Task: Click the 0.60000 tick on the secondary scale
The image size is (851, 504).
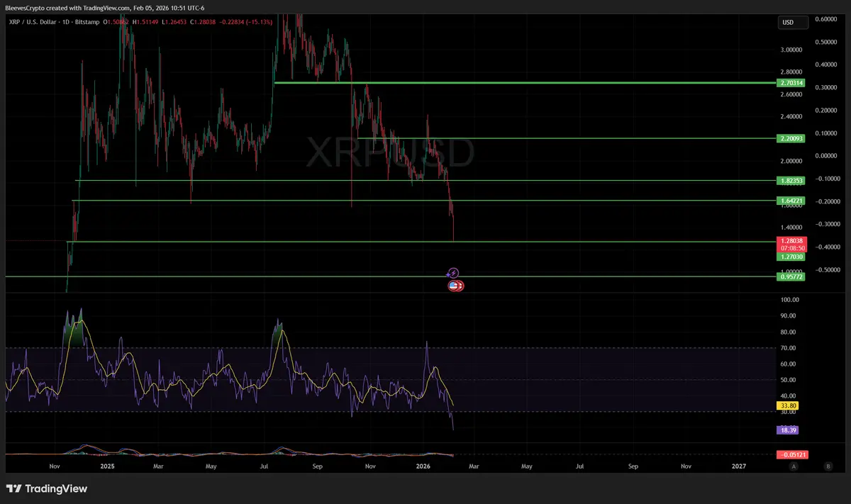Action: click(825, 18)
